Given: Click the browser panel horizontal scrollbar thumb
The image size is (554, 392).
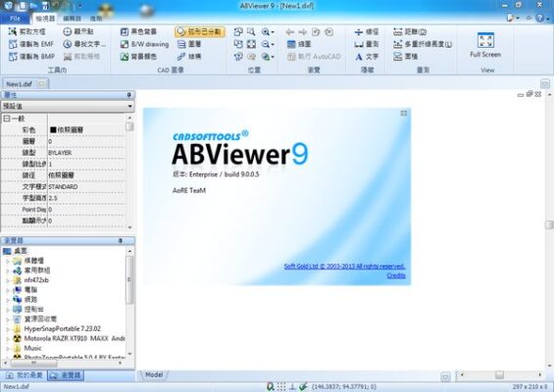Looking at the screenshot, I should pos(34,363).
